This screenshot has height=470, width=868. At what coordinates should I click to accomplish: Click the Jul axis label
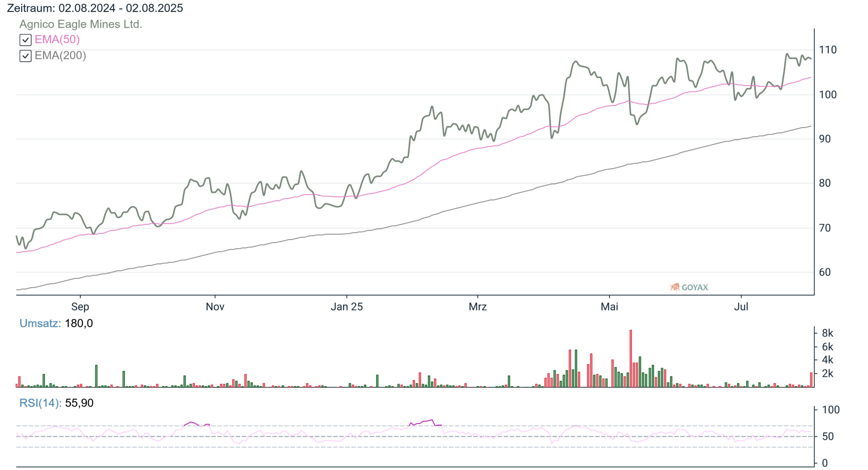pos(741,307)
